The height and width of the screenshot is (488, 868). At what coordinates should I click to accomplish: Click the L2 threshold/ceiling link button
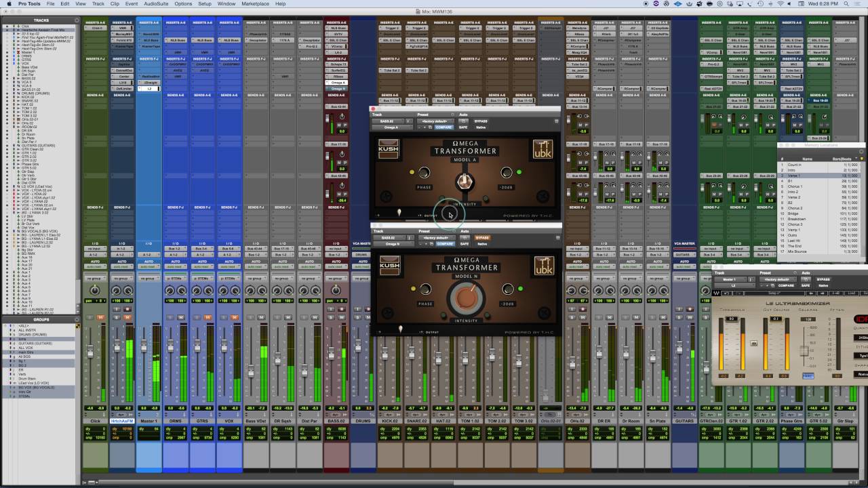tap(753, 344)
